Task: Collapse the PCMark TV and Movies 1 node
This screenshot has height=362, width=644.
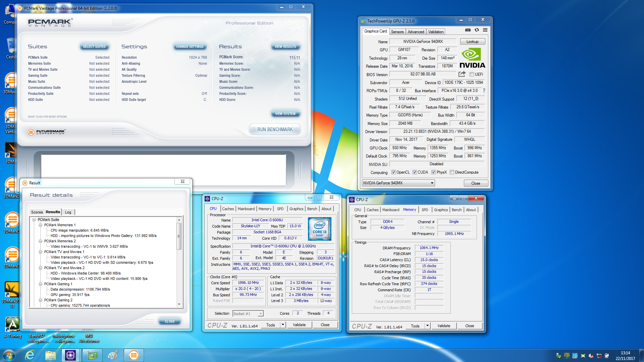Action: [x=41, y=252]
